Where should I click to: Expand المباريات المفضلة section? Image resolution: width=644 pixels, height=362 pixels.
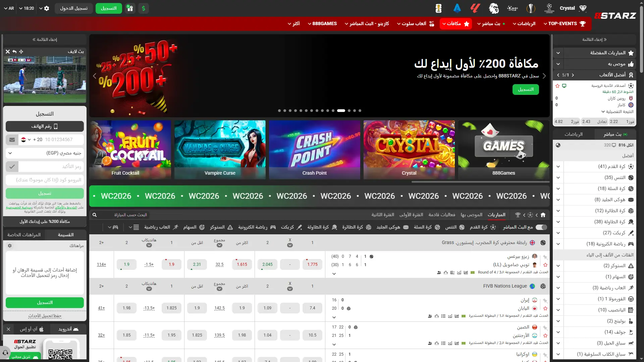coord(558,53)
